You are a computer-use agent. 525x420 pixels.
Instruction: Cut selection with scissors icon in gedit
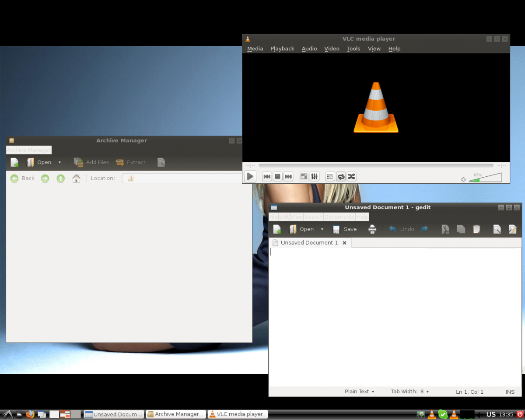(445, 229)
